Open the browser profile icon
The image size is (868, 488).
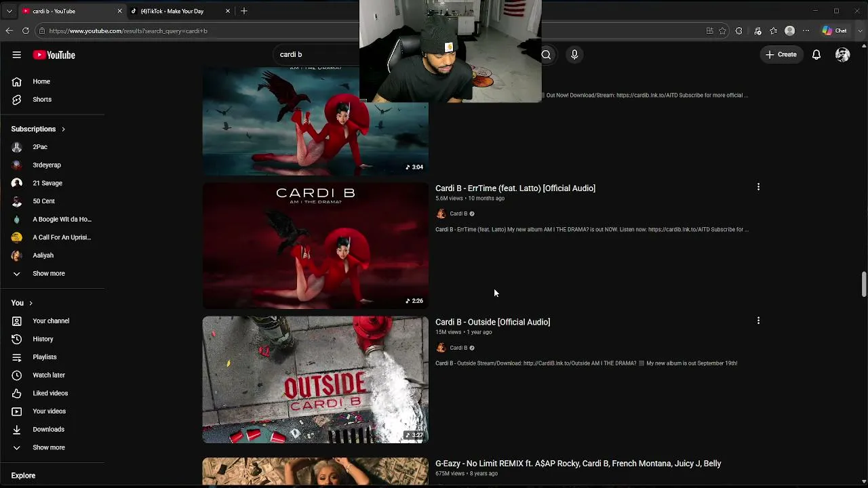tap(789, 30)
